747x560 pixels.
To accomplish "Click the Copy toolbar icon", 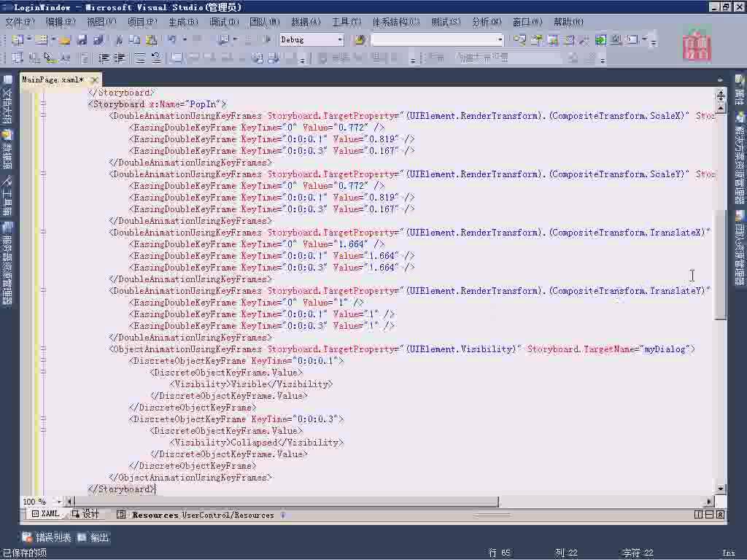I will tap(135, 41).
